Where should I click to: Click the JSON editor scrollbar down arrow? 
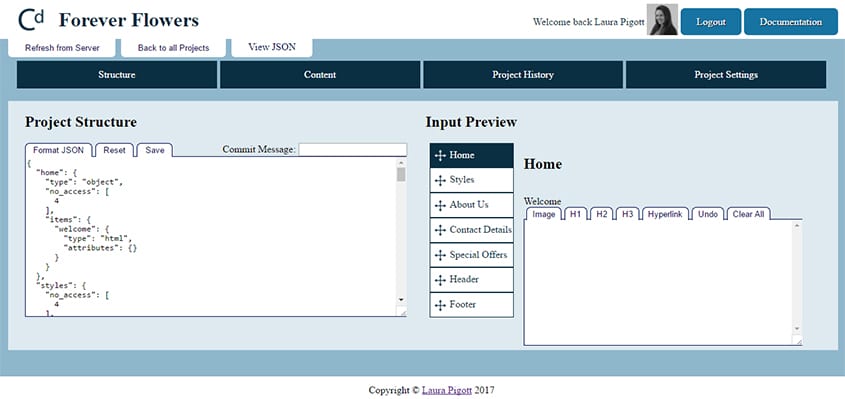(401, 299)
